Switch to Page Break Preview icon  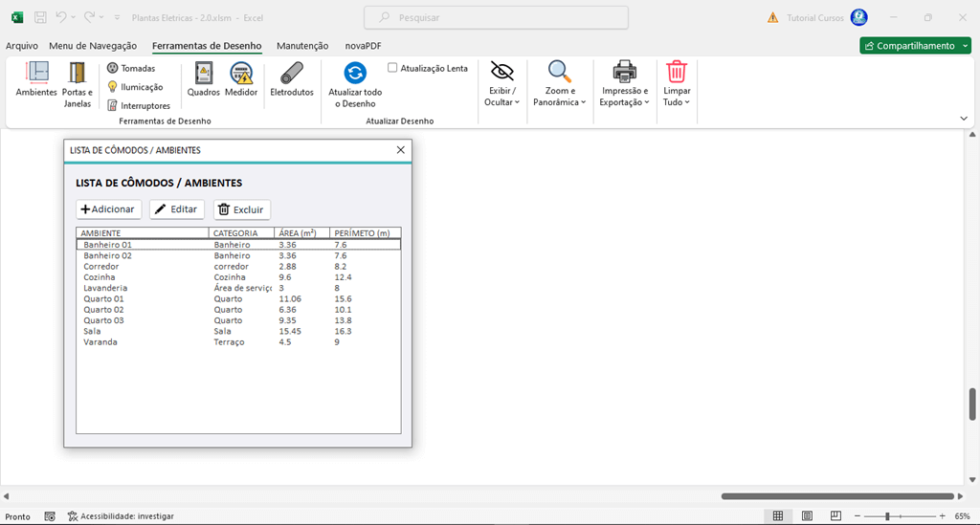(835, 516)
